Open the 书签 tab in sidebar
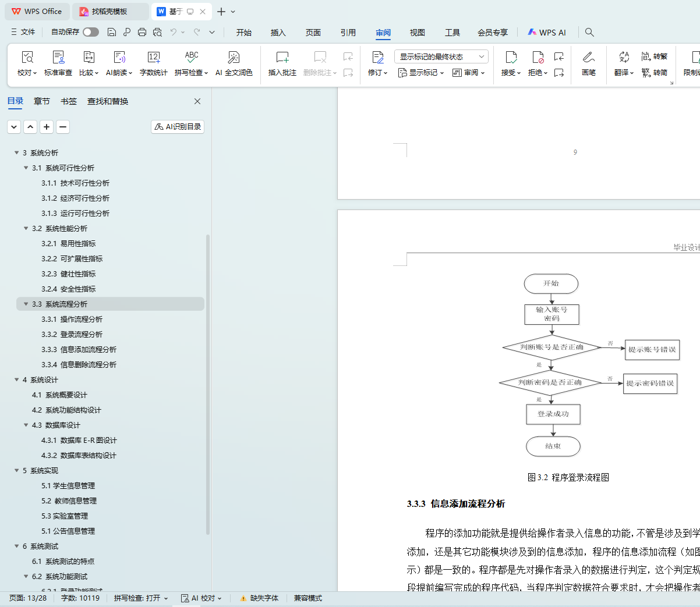Image resolution: width=700 pixels, height=607 pixels. pyautogui.click(x=69, y=101)
